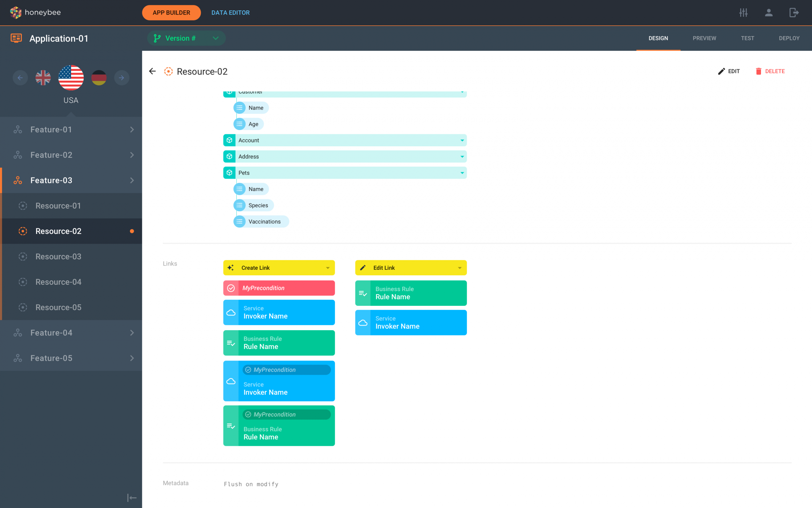812x508 pixels.
Task: Select Resource-04 in the sidebar
Action: point(58,282)
